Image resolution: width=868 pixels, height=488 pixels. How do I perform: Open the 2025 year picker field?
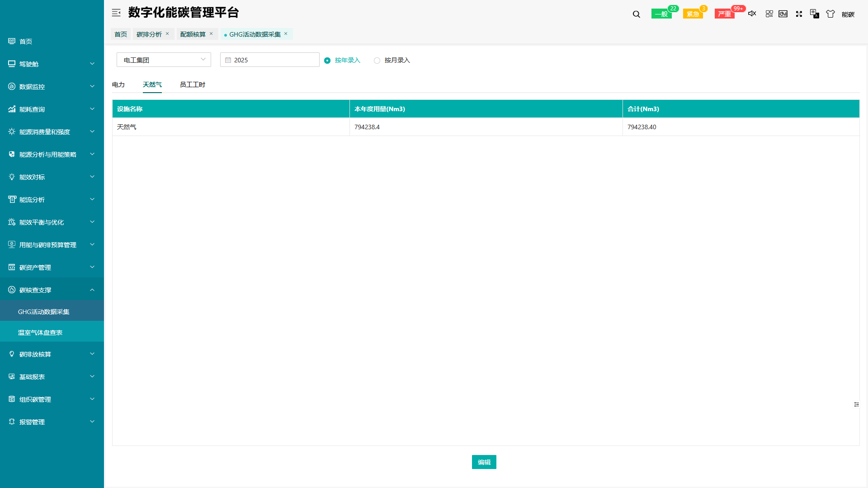(x=269, y=60)
